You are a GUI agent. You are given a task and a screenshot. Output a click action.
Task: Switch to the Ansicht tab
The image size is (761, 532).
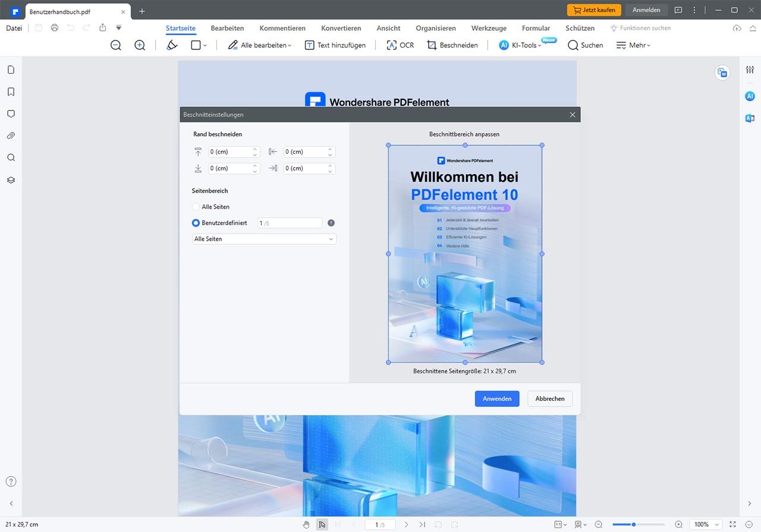388,28
